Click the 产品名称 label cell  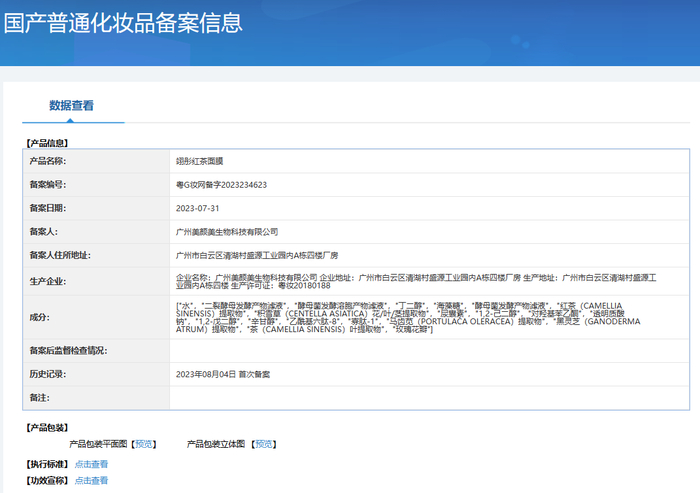[x=96, y=161]
